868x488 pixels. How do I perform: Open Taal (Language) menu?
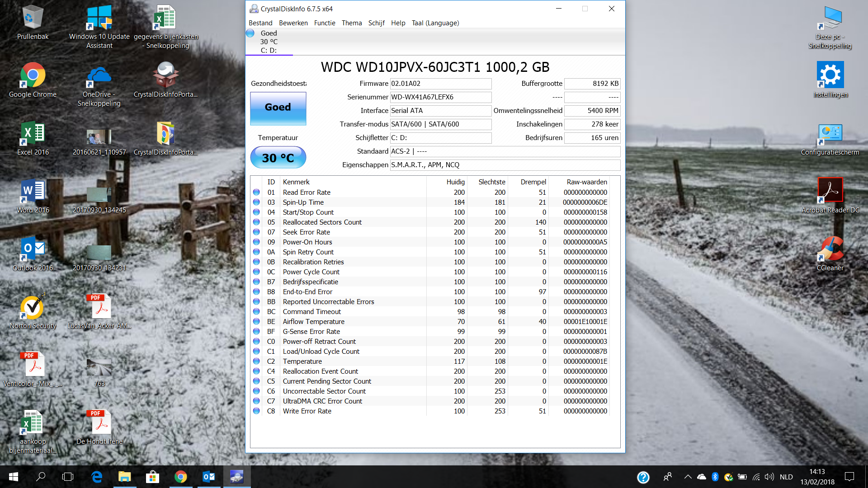(x=435, y=23)
